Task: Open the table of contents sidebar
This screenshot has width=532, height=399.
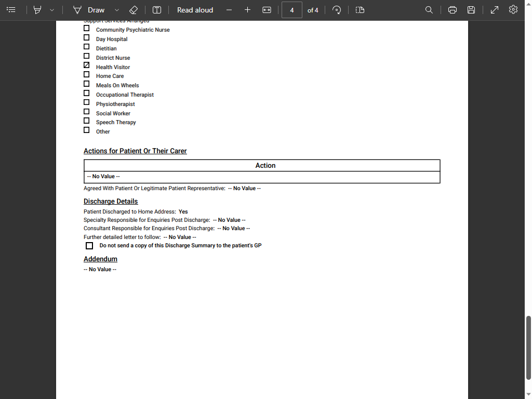Action: tap(11, 10)
